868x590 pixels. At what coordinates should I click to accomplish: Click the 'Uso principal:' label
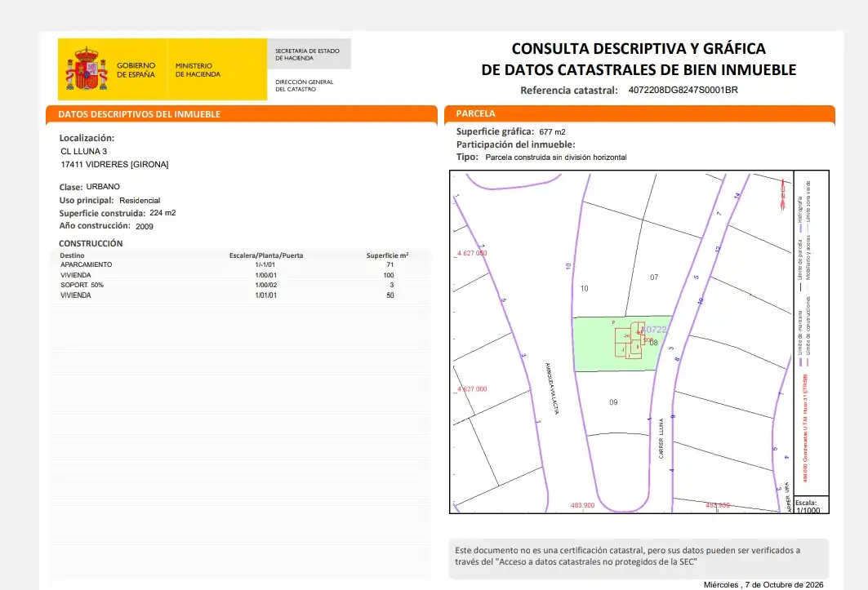(87, 201)
